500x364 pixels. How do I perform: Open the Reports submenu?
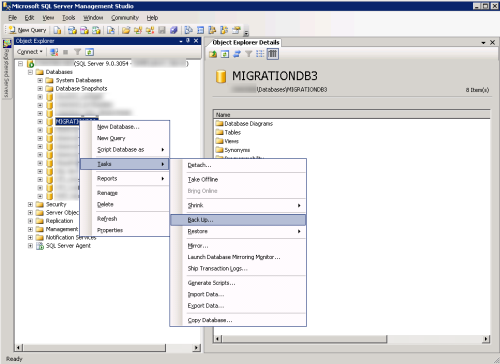point(125,179)
